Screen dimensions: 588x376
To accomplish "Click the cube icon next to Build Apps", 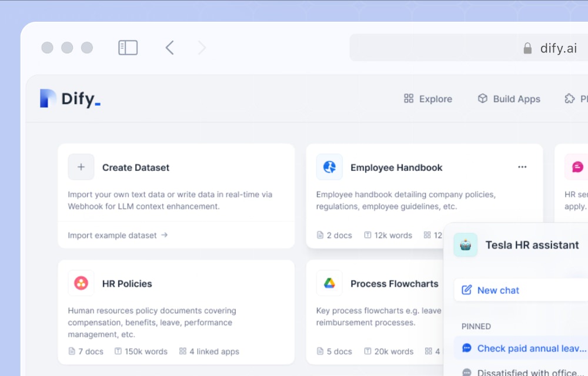I will 483,98.
